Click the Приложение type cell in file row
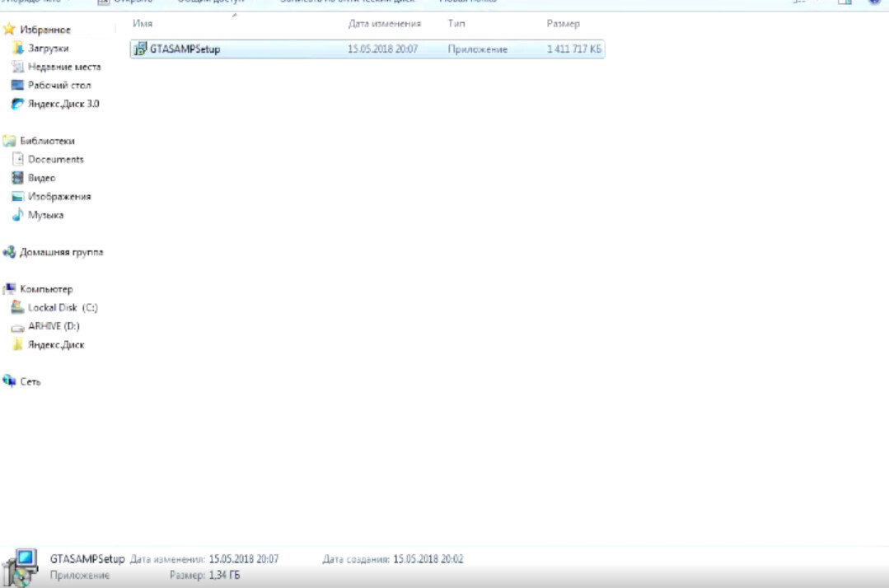The image size is (889, 588). 477,49
